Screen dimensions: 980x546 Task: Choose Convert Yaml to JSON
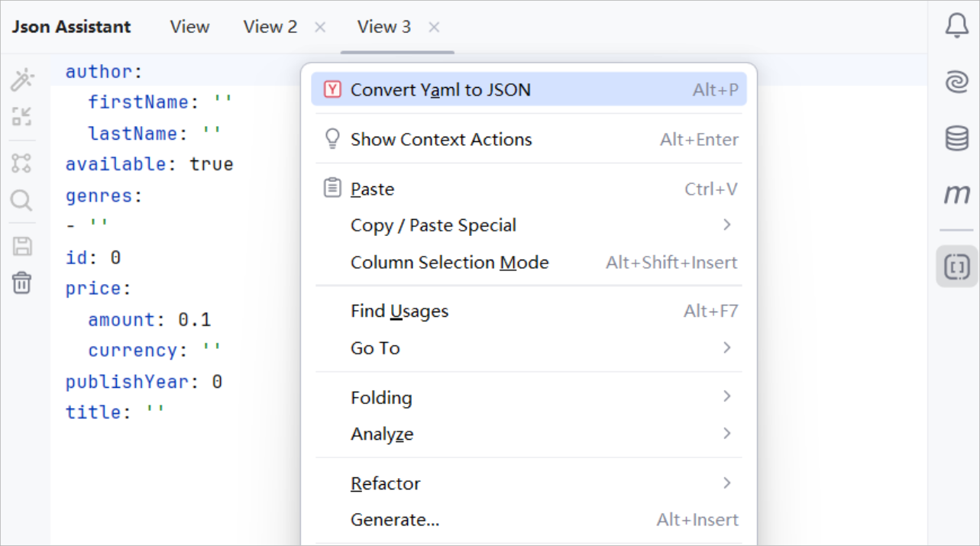440,89
